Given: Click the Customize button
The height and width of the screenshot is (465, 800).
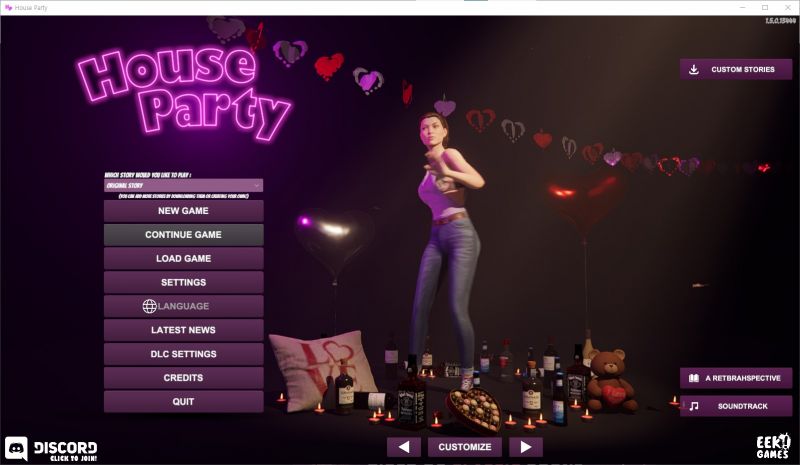Looking at the screenshot, I should tap(464, 447).
